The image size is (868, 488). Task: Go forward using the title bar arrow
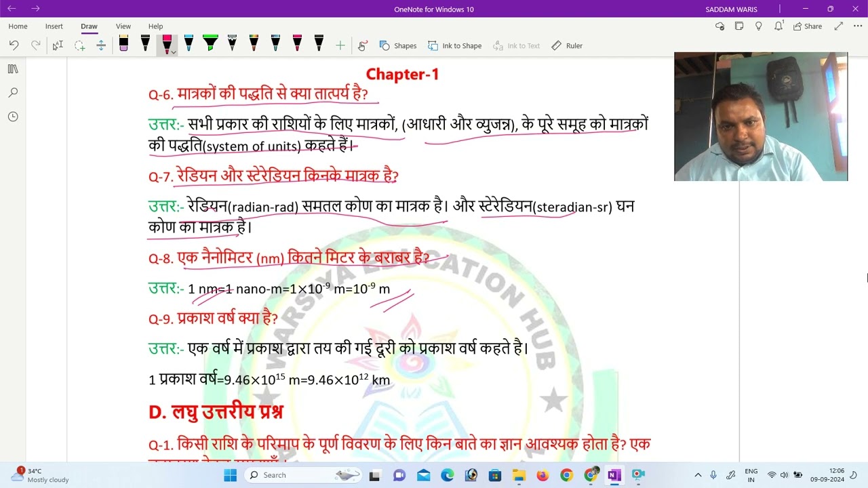35,9
